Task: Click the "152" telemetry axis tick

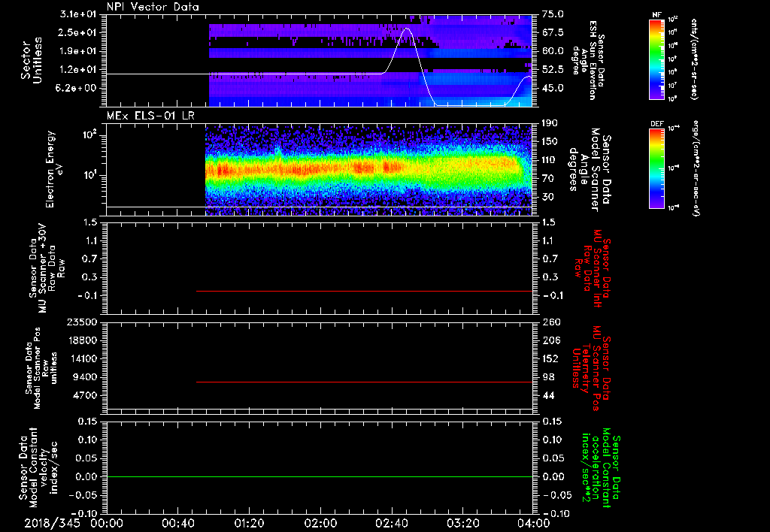Action: click(550, 358)
